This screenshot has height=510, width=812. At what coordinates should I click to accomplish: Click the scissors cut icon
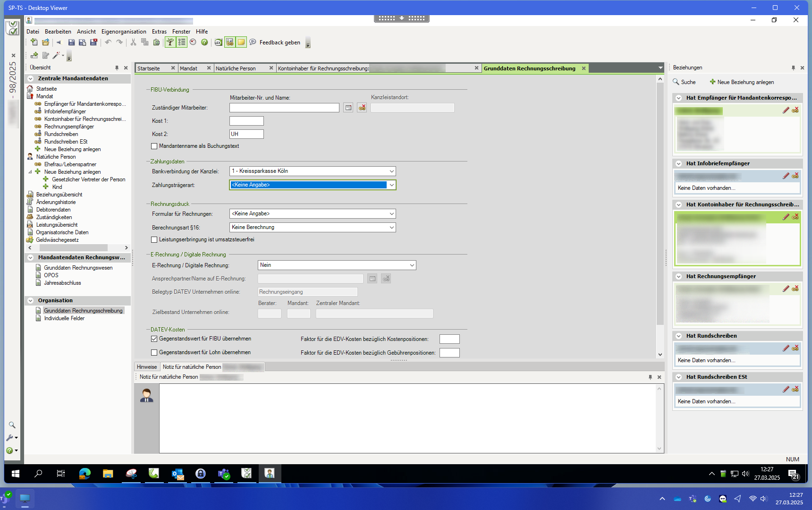(x=134, y=42)
